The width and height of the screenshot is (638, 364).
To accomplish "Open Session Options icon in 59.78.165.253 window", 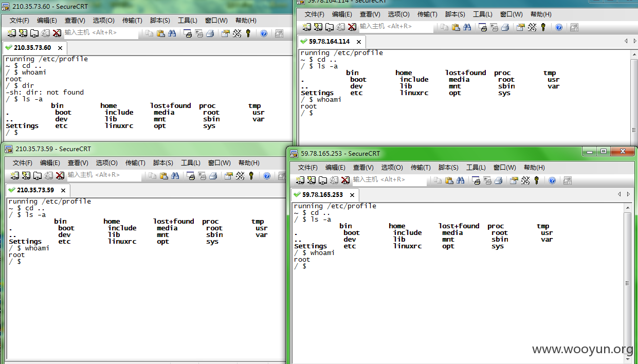I will point(514,180).
